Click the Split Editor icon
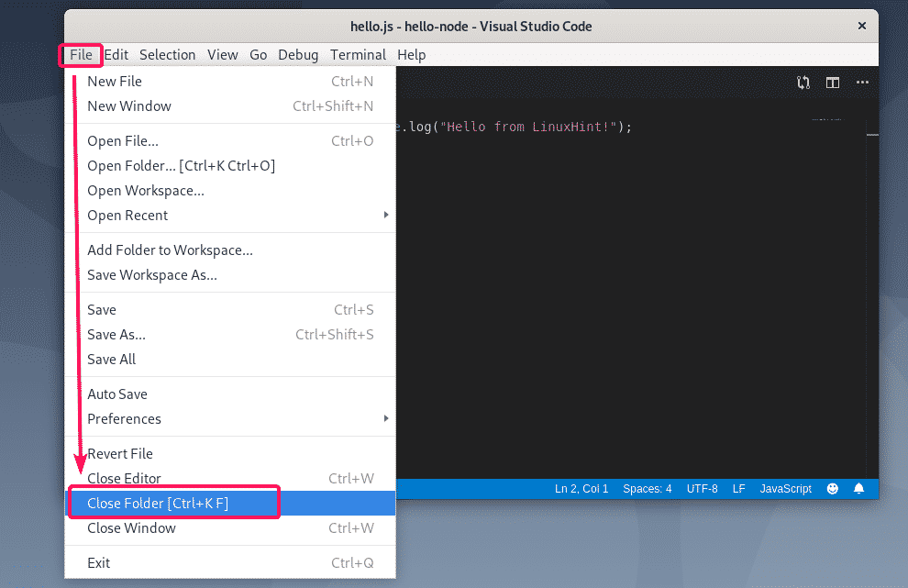The image size is (908, 588). tap(833, 83)
